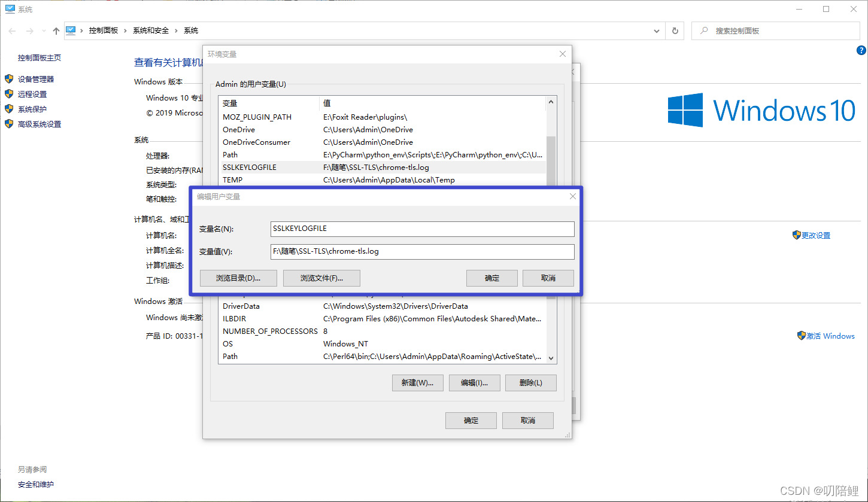Click the user variables scroll up arrow
868x502 pixels.
point(551,103)
